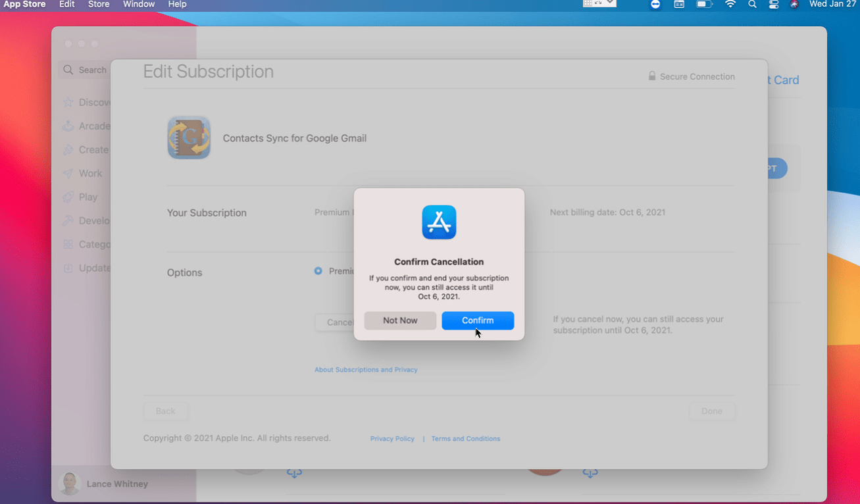Click the Secure Connection lock icon

tap(652, 76)
